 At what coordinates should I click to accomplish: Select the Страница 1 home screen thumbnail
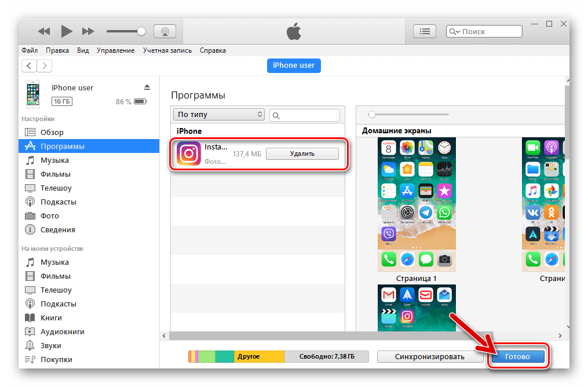coord(417,205)
